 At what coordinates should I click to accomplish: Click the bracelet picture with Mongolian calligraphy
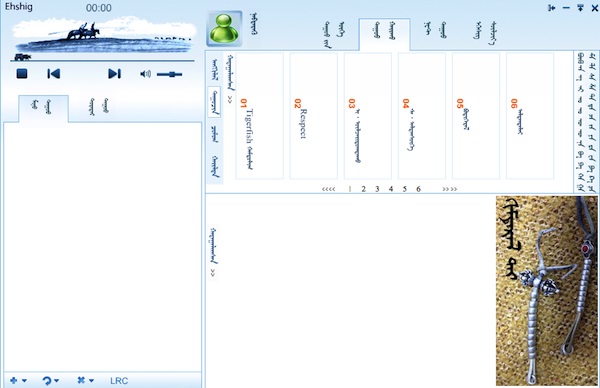(547, 291)
